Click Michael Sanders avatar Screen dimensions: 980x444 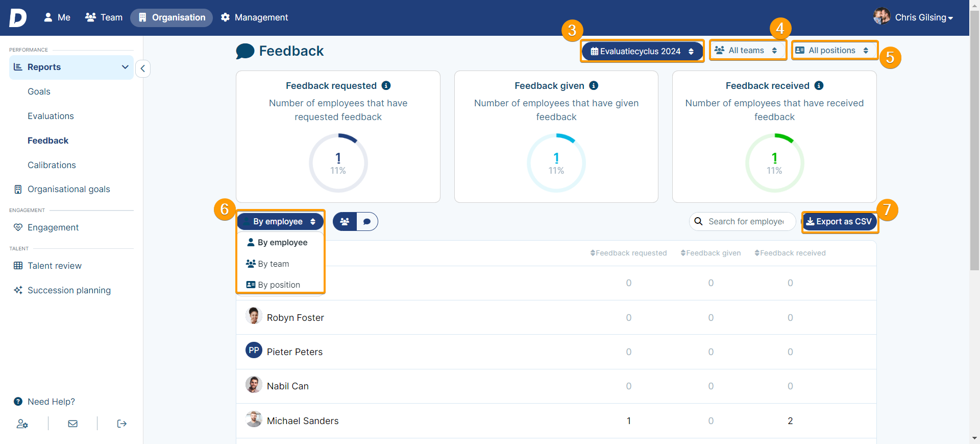pyautogui.click(x=254, y=419)
